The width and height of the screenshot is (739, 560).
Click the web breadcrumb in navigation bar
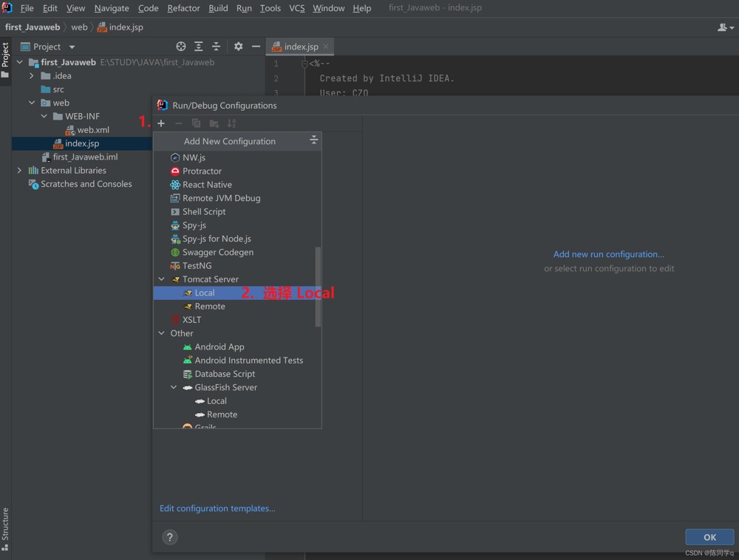(x=79, y=27)
